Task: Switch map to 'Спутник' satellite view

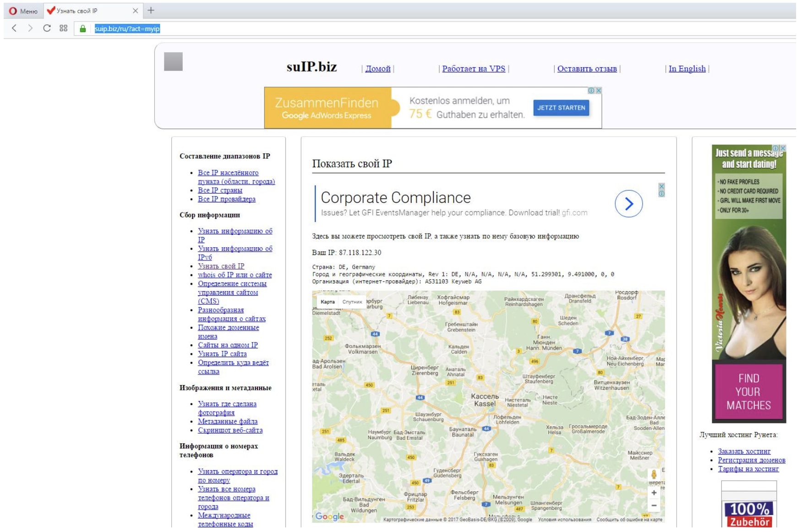Action: [x=352, y=302]
